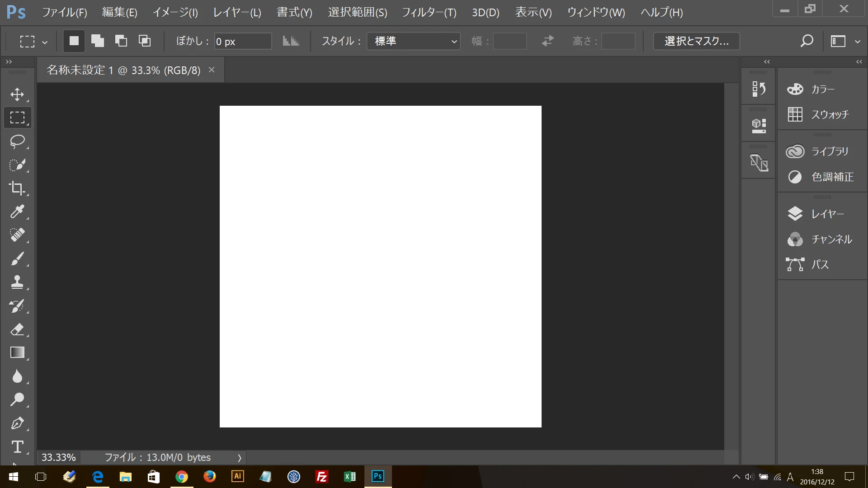The image size is (868, 488).
Task: Select the Crop tool
Action: click(17, 188)
